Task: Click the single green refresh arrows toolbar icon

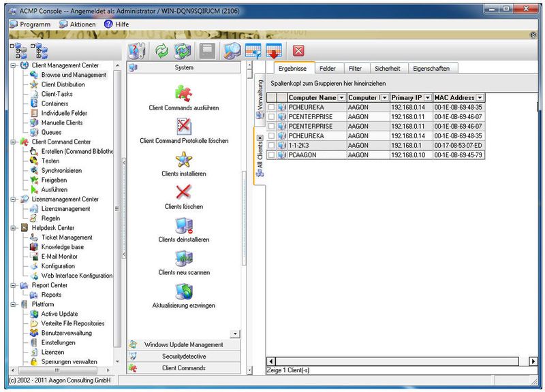Action: pyautogui.click(x=161, y=50)
